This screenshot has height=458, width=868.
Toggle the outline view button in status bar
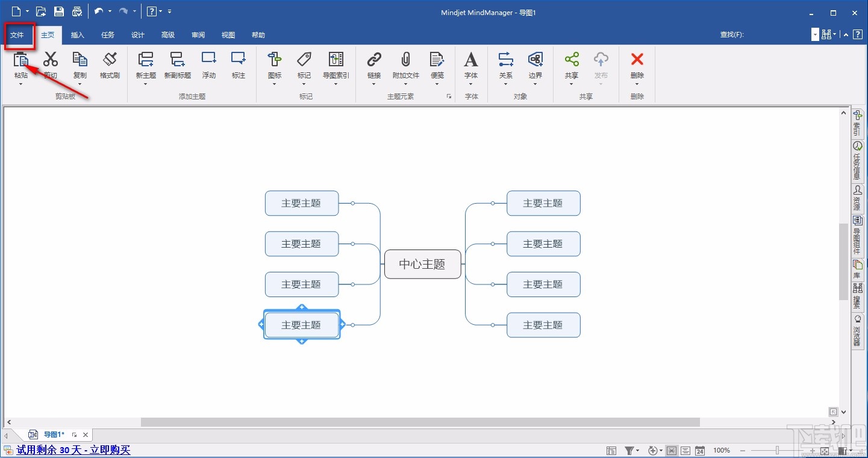(685, 451)
